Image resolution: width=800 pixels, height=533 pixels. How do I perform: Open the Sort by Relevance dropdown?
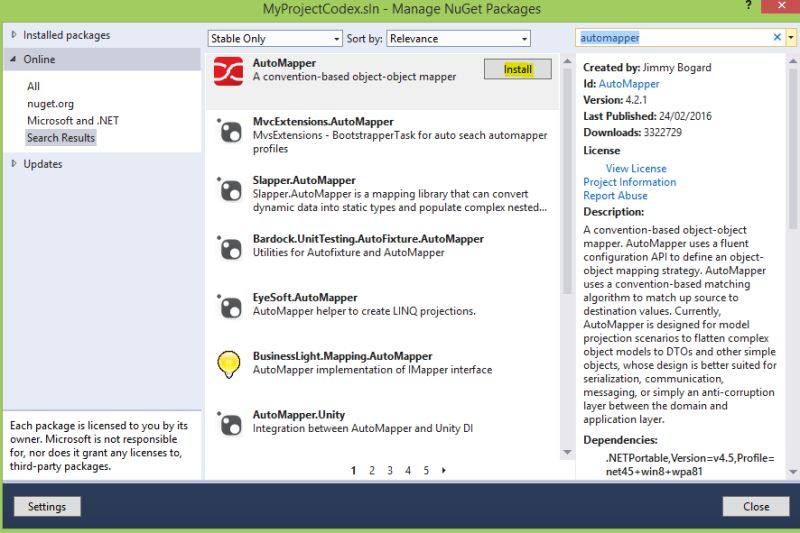pyautogui.click(x=458, y=39)
